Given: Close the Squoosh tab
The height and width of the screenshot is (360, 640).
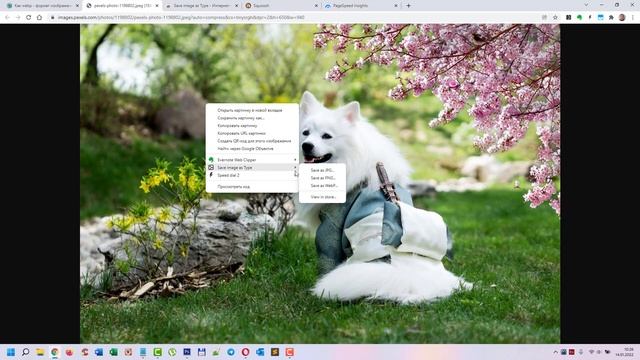Looking at the screenshot, I should (316, 6).
